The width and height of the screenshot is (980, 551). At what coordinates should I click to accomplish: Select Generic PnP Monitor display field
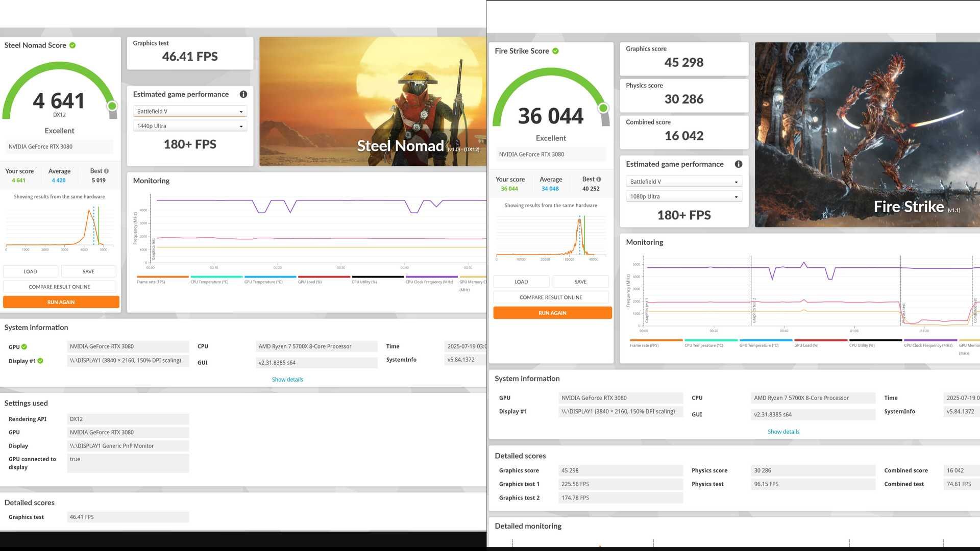(x=128, y=446)
